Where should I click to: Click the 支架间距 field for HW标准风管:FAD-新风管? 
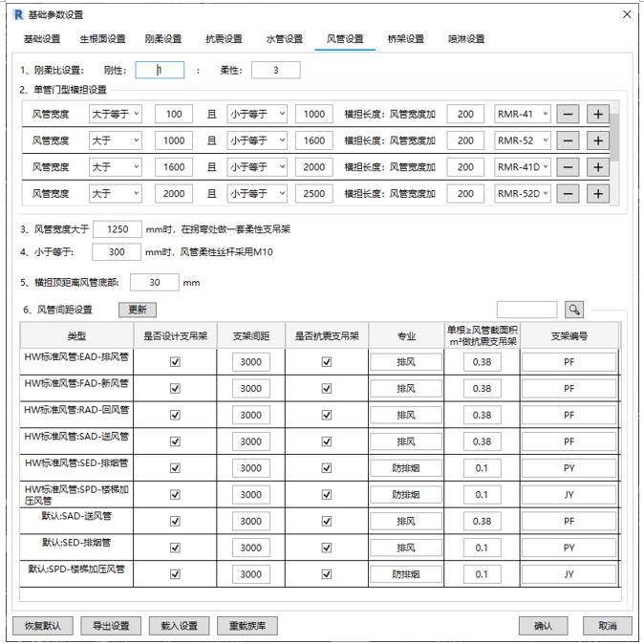tap(250, 389)
